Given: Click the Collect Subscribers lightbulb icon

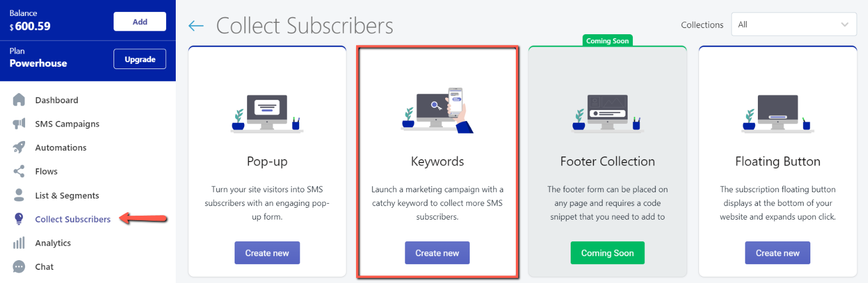Looking at the screenshot, I should [19, 219].
